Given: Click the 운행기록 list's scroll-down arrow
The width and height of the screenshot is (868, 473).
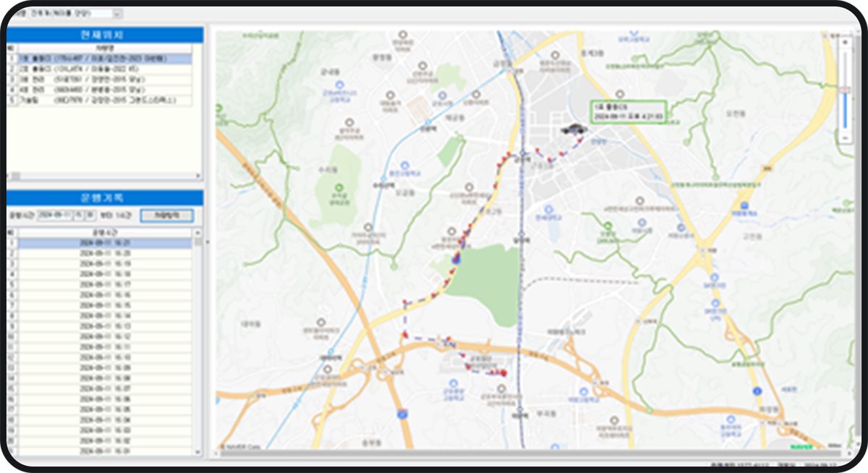Looking at the screenshot, I should click(198, 452).
